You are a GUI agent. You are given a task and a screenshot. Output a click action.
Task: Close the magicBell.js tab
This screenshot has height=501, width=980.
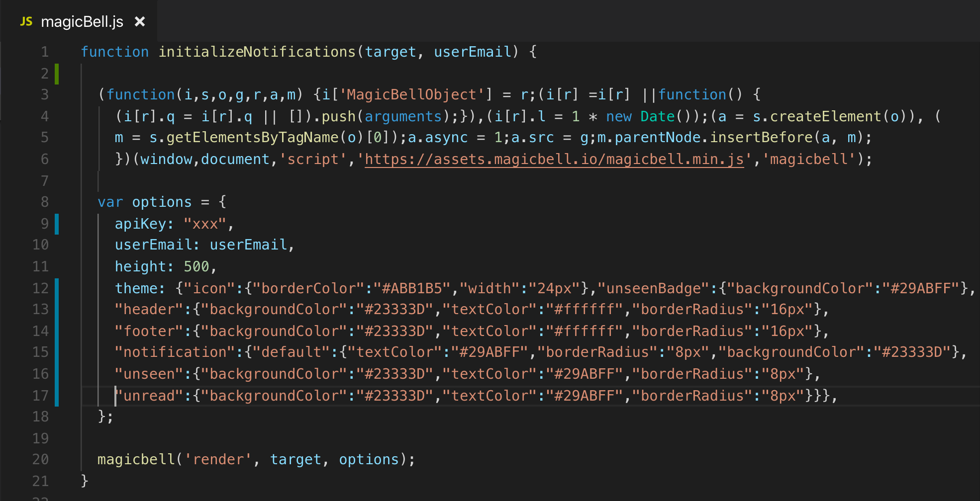pyautogui.click(x=140, y=21)
